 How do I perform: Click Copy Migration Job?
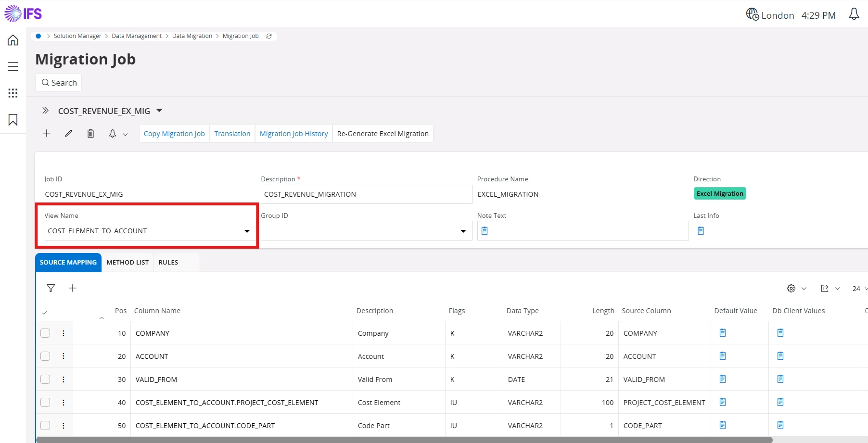[x=174, y=134]
